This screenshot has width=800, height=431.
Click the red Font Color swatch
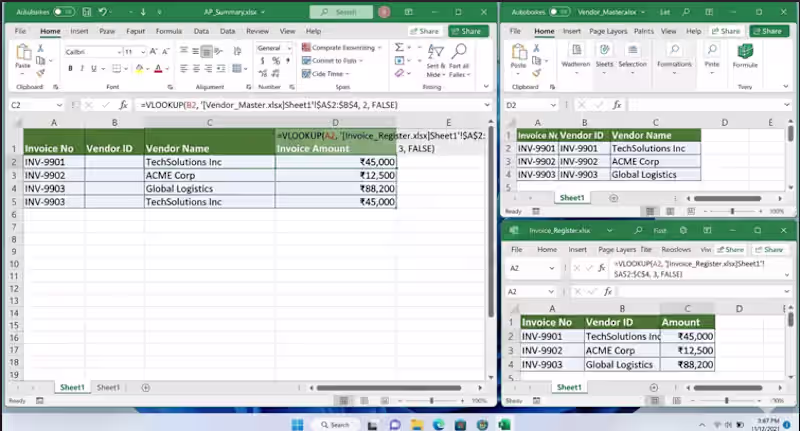(x=158, y=68)
